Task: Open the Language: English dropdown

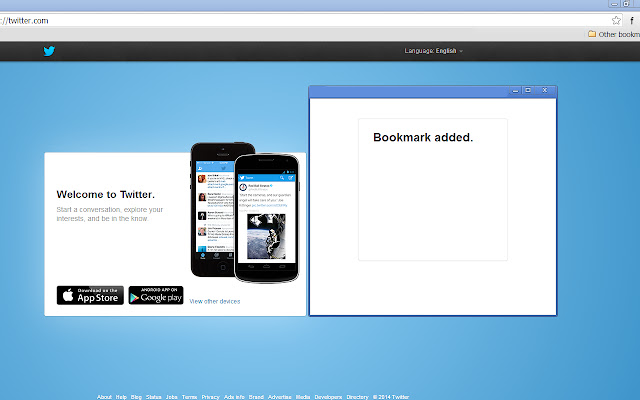Action: 433,51
